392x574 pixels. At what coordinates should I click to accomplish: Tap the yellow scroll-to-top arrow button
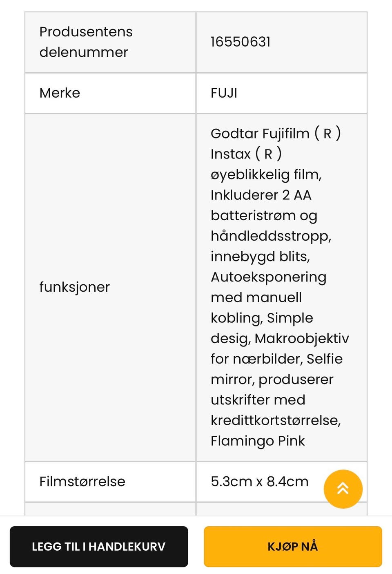point(343,489)
